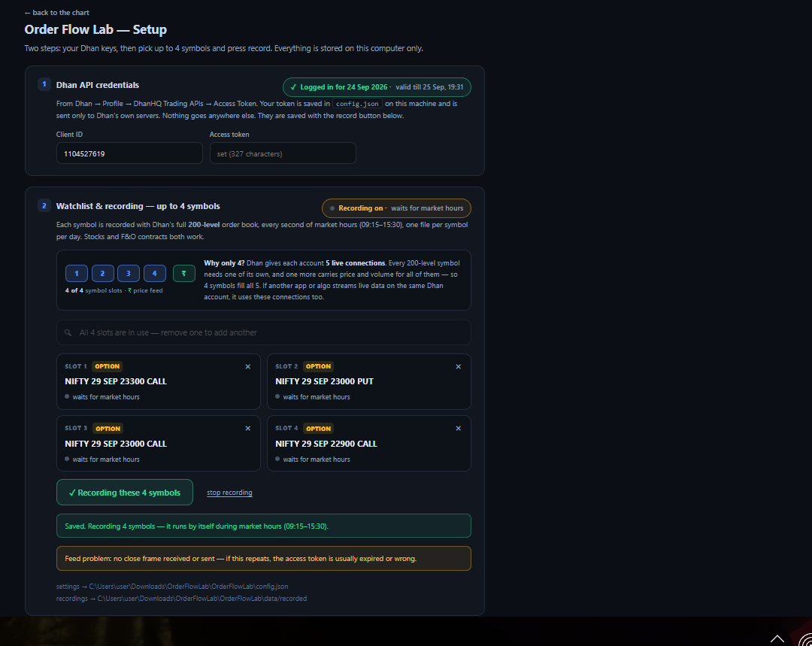
Task: Click the Feed problem warning message
Action: (264, 559)
